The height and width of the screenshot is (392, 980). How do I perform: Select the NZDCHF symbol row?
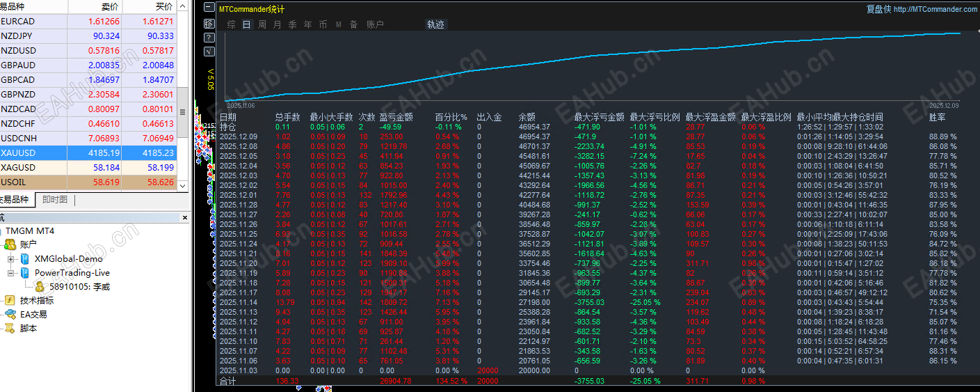click(88, 124)
